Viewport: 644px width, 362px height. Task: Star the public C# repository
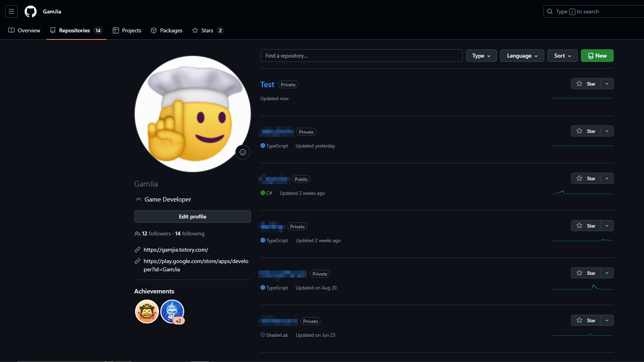pyautogui.click(x=586, y=178)
